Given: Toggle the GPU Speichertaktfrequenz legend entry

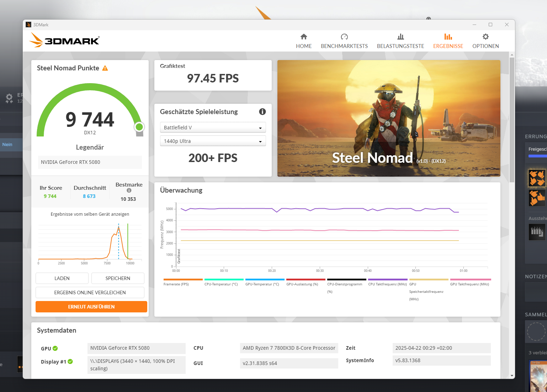Looking at the screenshot, I should pyautogui.click(x=429, y=290).
